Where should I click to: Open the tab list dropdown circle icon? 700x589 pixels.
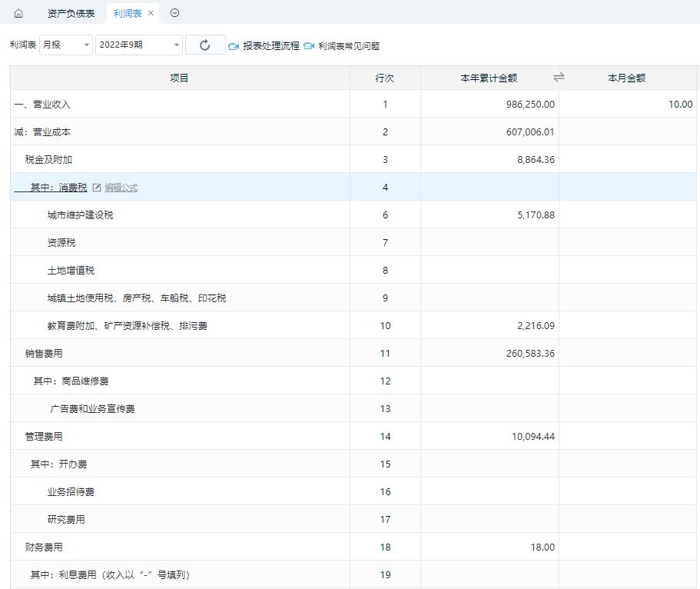tap(174, 13)
